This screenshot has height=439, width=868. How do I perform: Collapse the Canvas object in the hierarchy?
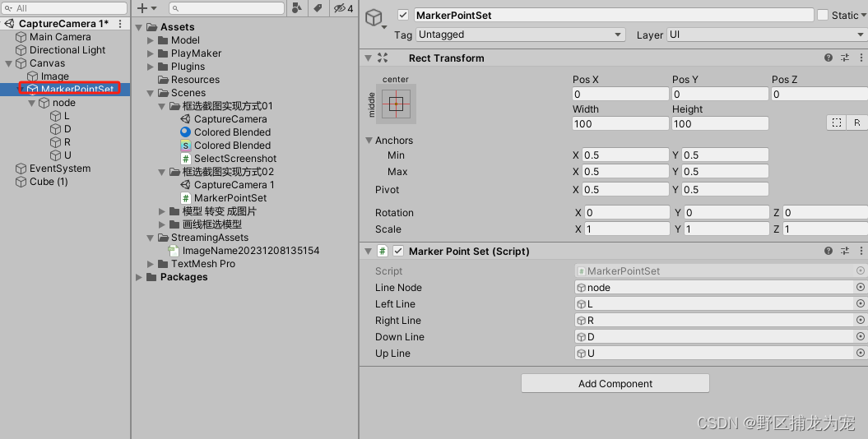9,63
